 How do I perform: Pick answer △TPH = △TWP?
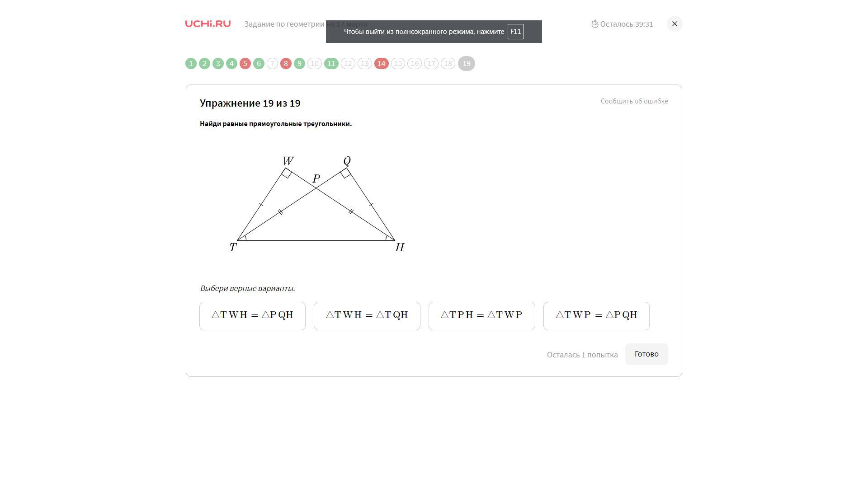click(482, 316)
